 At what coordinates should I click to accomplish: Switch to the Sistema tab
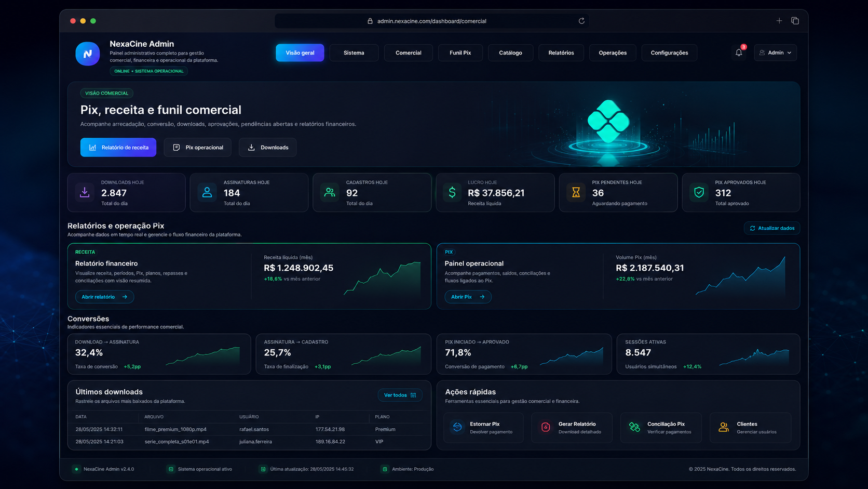click(x=354, y=52)
